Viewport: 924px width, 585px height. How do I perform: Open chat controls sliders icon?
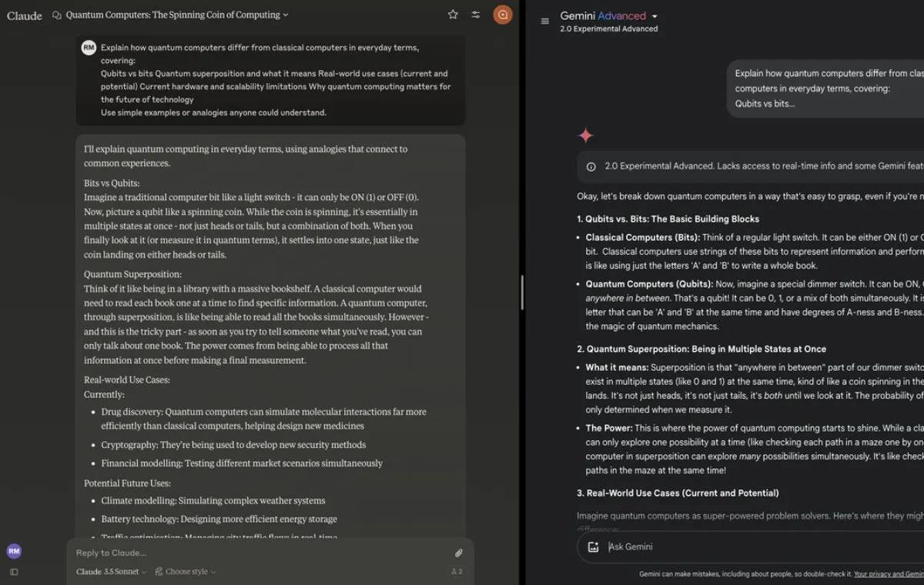[x=476, y=15]
